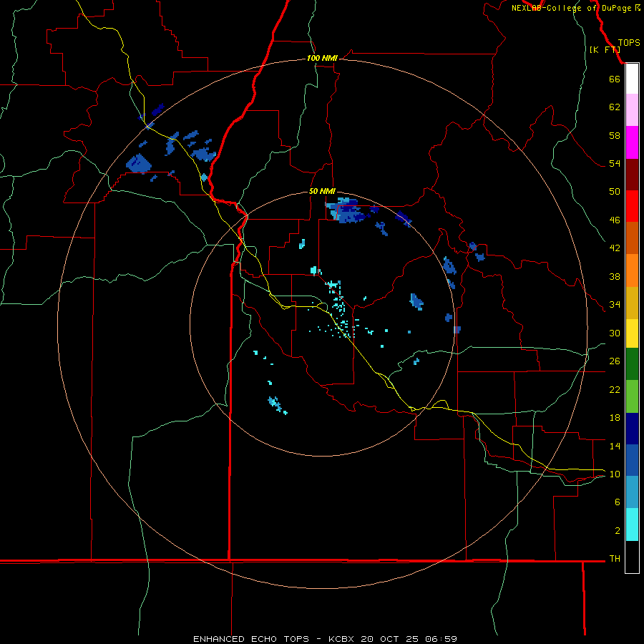Click the medium blue legend swatch
644x644 pixels.
(632, 460)
